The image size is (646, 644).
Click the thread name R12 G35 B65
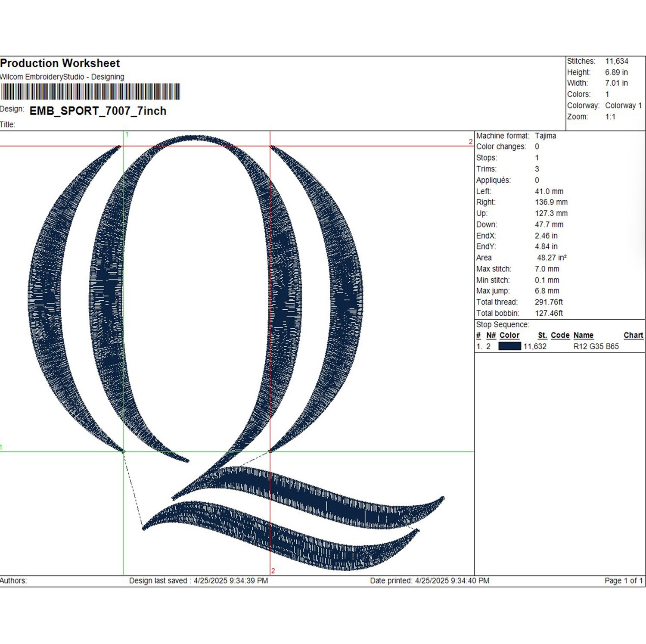[596, 346]
